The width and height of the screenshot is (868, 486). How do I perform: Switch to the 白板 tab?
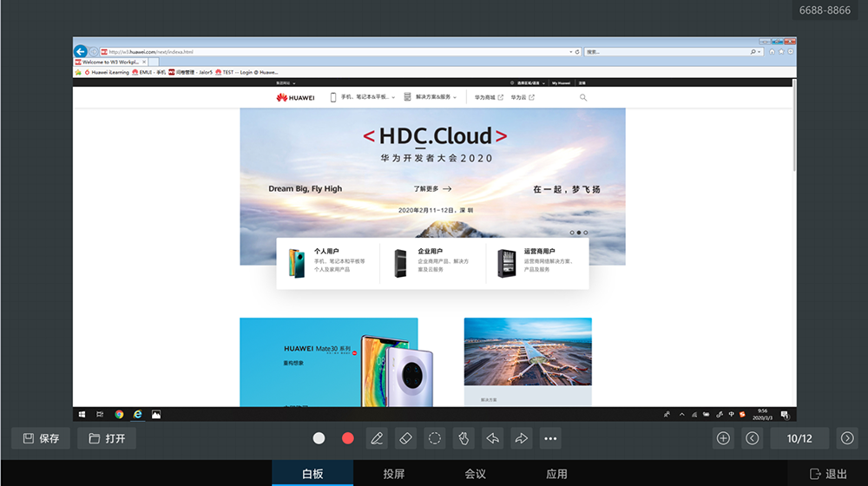[312, 474]
